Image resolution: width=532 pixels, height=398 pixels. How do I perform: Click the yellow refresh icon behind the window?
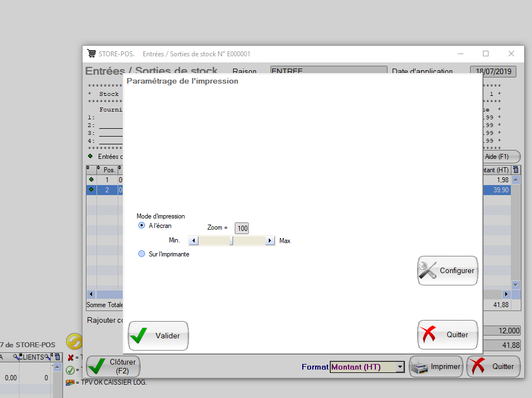point(74,341)
